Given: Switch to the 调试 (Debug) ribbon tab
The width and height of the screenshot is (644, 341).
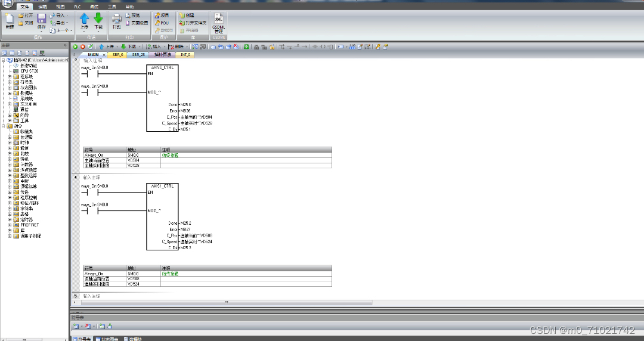Looking at the screenshot, I should (x=94, y=7).
